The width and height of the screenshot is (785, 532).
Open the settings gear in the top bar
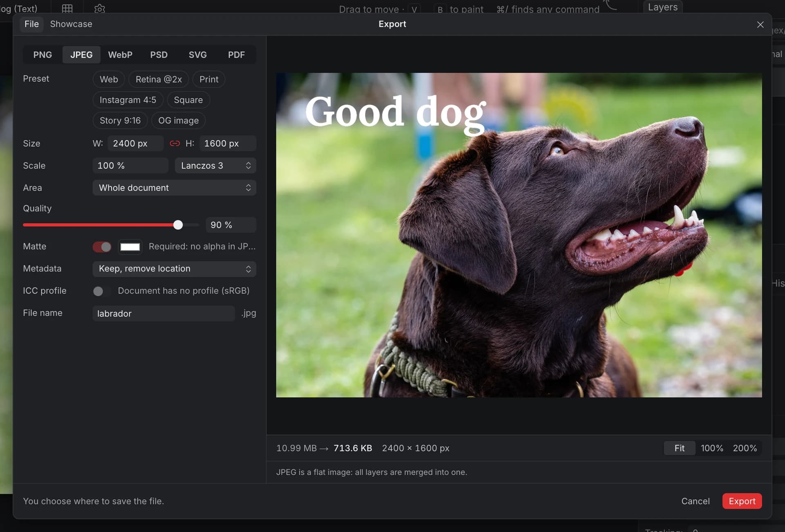click(x=100, y=8)
